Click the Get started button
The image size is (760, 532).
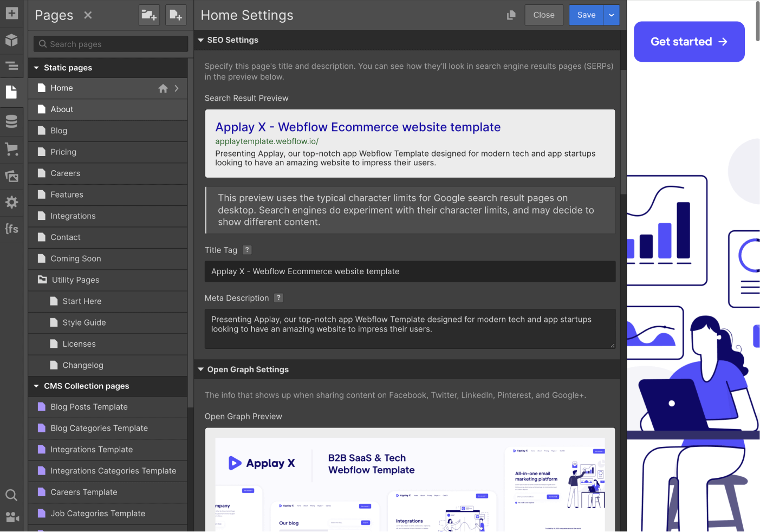pos(689,42)
